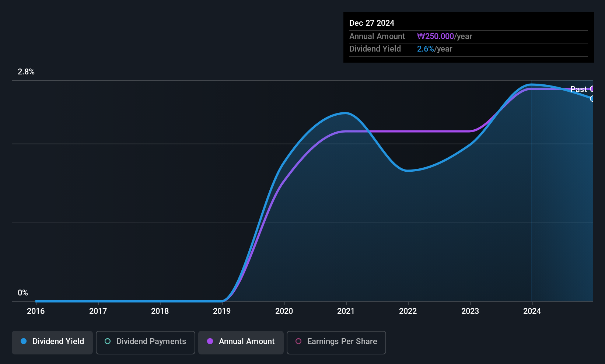Enable the Dividend Payments series
This screenshot has width=605, height=364.
click(x=146, y=342)
